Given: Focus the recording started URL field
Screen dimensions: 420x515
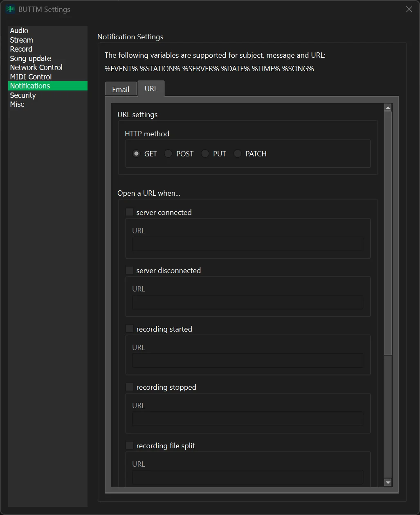Looking at the screenshot, I should pos(247,361).
